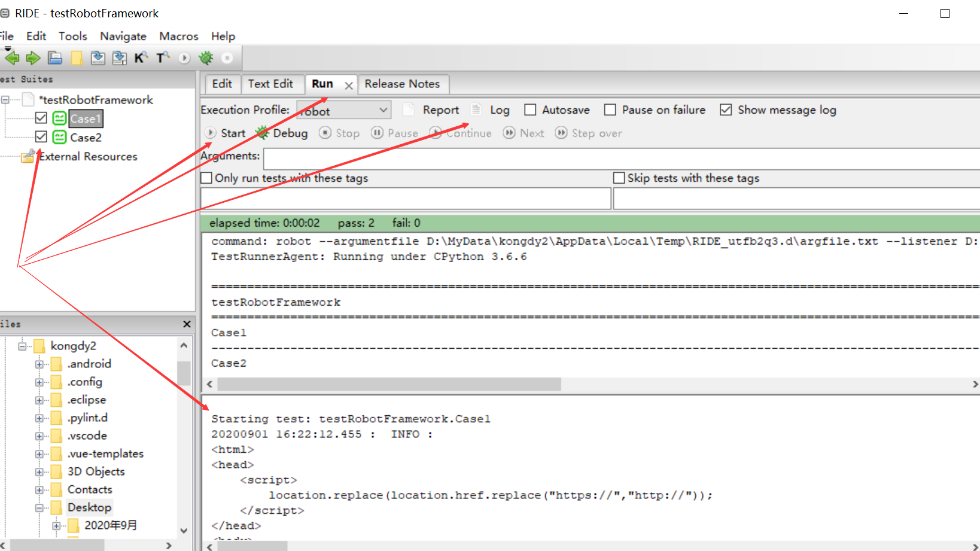Click the Case1 test case icon
This screenshot has height=551, width=980.
pyautogui.click(x=59, y=118)
